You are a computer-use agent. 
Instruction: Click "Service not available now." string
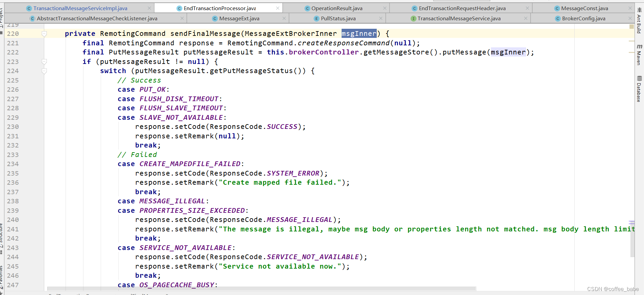click(x=280, y=266)
